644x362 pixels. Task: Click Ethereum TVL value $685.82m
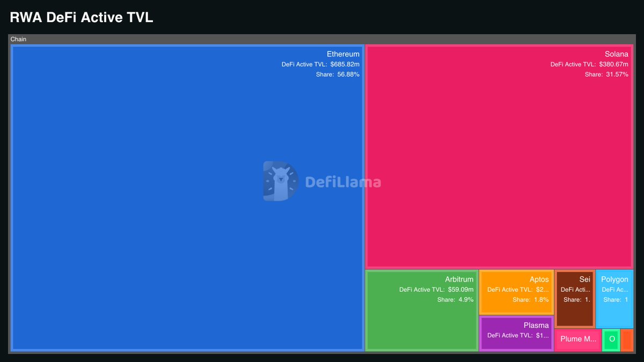(345, 64)
